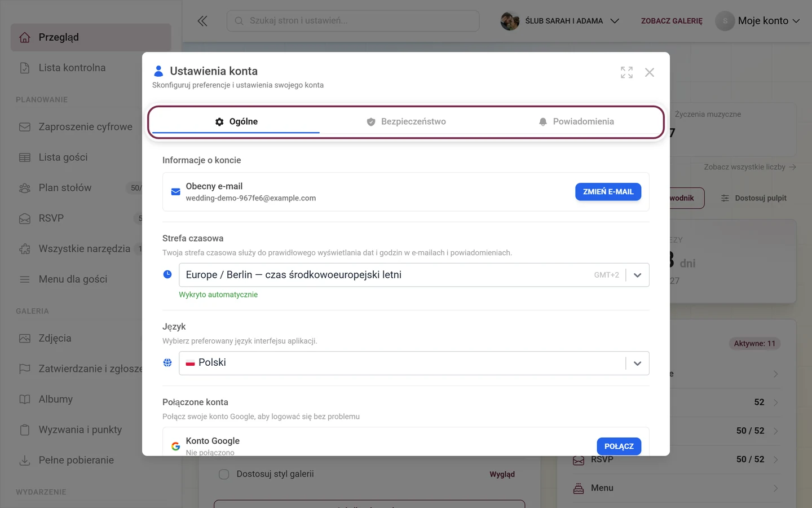Toggle Dostosuj styl galerii checkbox
The width and height of the screenshot is (812, 508).
(x=224, y=474)
